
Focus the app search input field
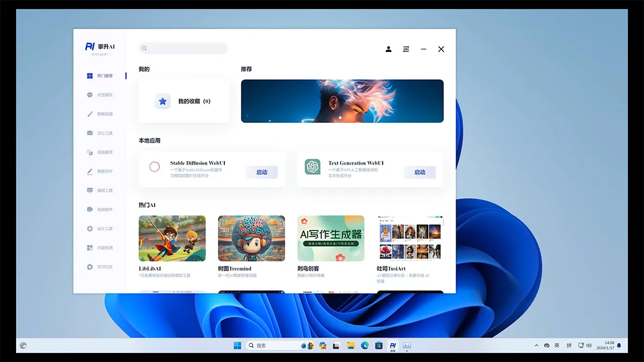(x=184, y=48)
